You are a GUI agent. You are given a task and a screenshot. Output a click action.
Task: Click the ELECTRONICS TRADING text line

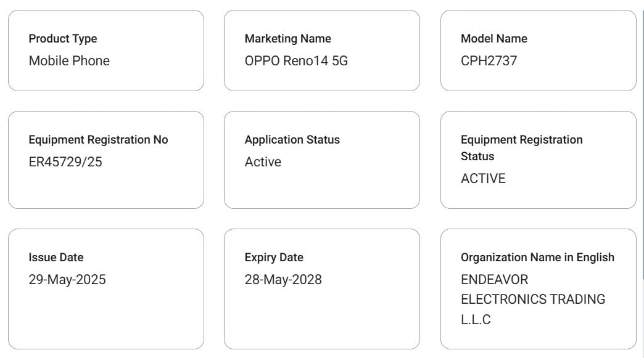tap(533, 299)
